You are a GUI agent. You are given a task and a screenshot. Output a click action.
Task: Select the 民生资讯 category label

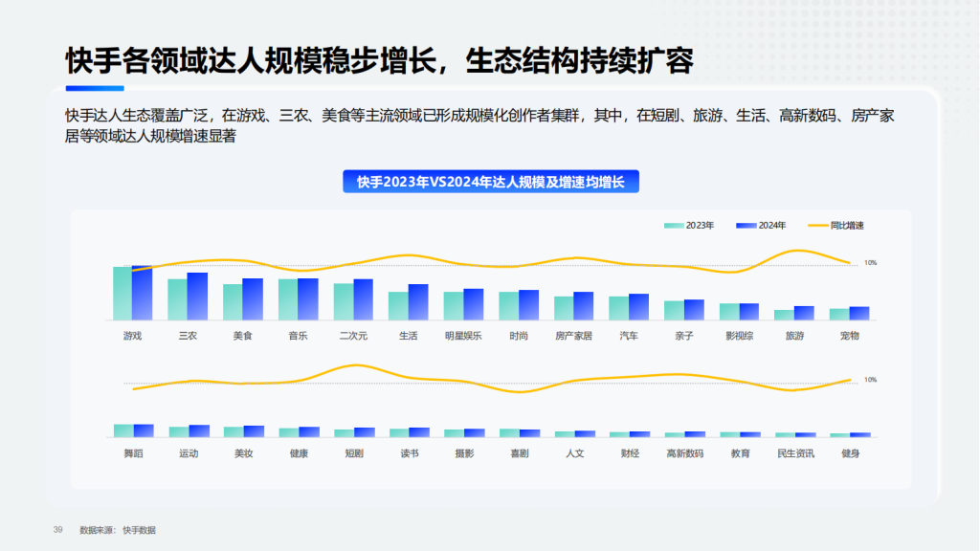coord(795,453)
